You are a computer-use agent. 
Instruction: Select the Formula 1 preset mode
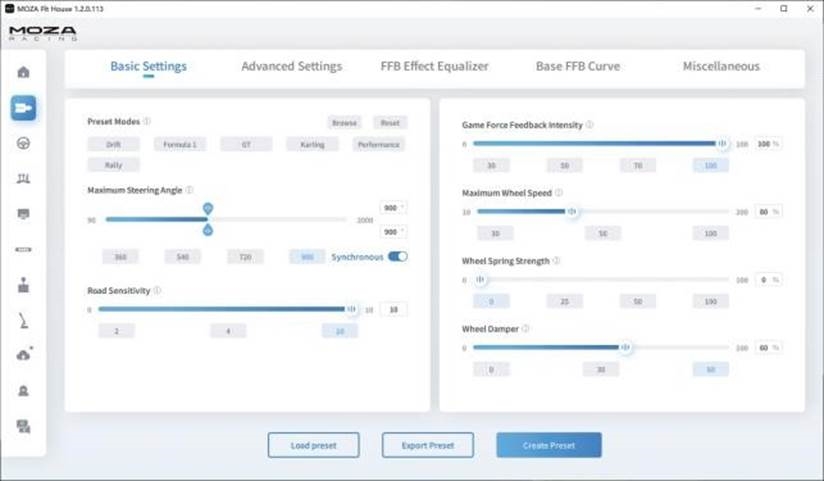(180, 144)
